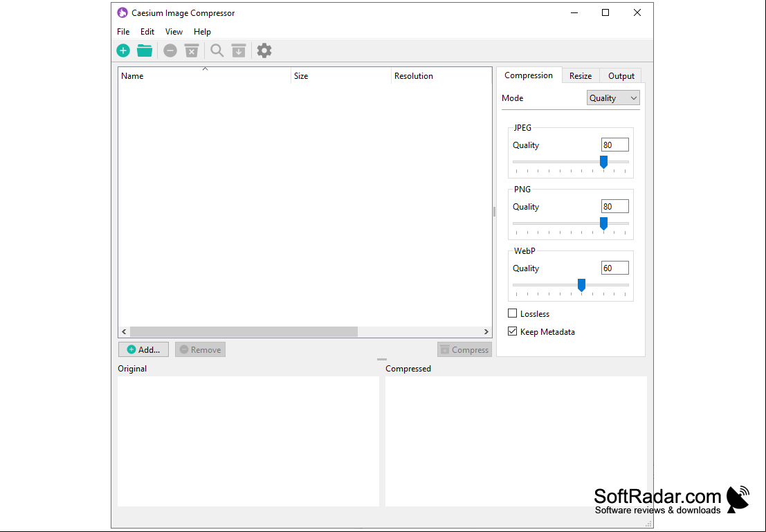Sort by the Size column header

341,75
